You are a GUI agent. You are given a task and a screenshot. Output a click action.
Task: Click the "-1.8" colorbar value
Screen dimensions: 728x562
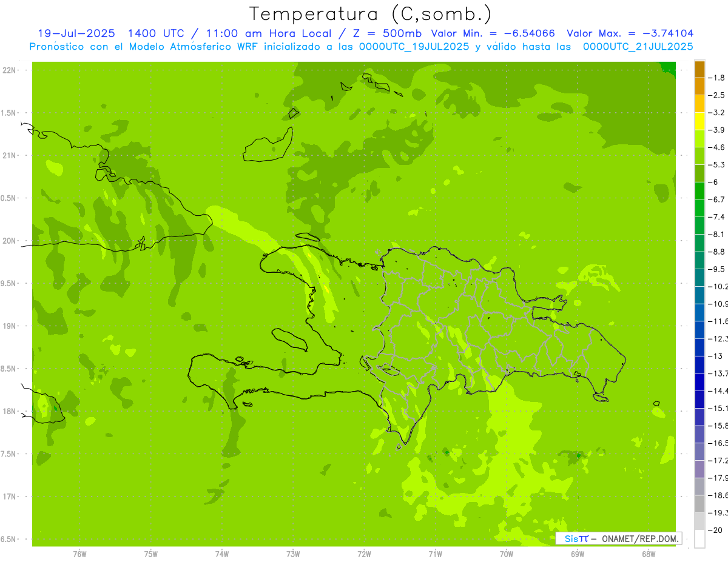(716, 78)
